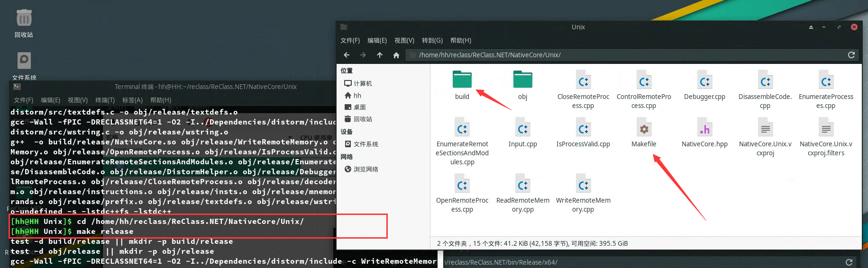Select hh home in sidebar
Image resolution: width=868 pixels, height=268 pixels.
pyautogui.click(x=353, y=95)
